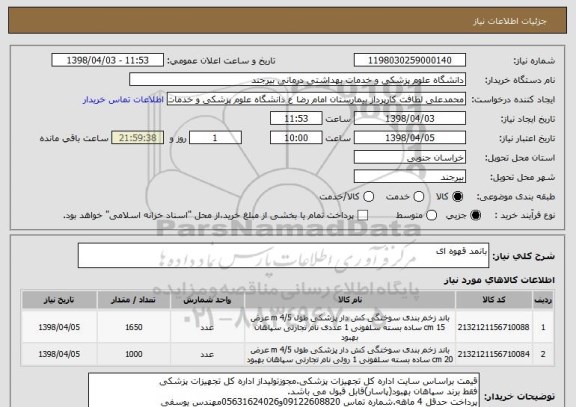This screenshot has height=407, width=576.
Task: Click the validity time field 10:00
Action: click(x=296, y=138)
